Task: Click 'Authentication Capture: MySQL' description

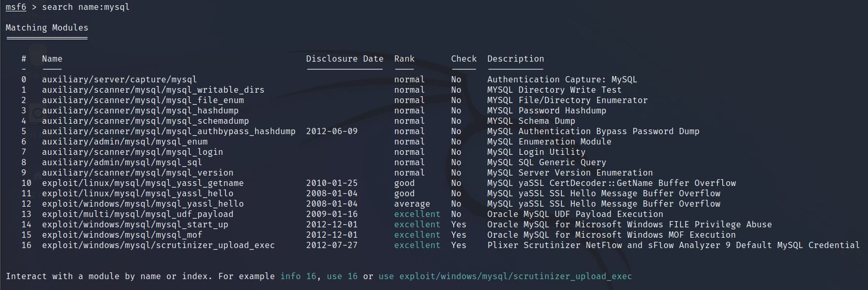Action: coord(562,80)
